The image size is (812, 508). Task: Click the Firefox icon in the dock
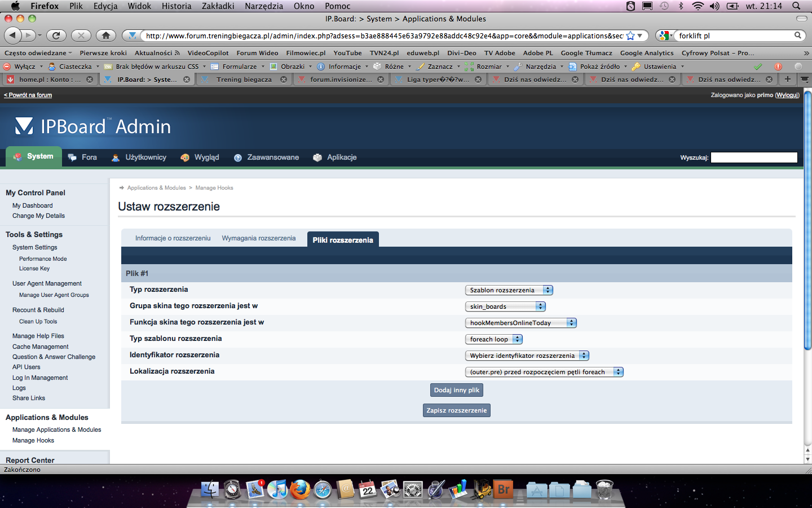tap(300, 489)
